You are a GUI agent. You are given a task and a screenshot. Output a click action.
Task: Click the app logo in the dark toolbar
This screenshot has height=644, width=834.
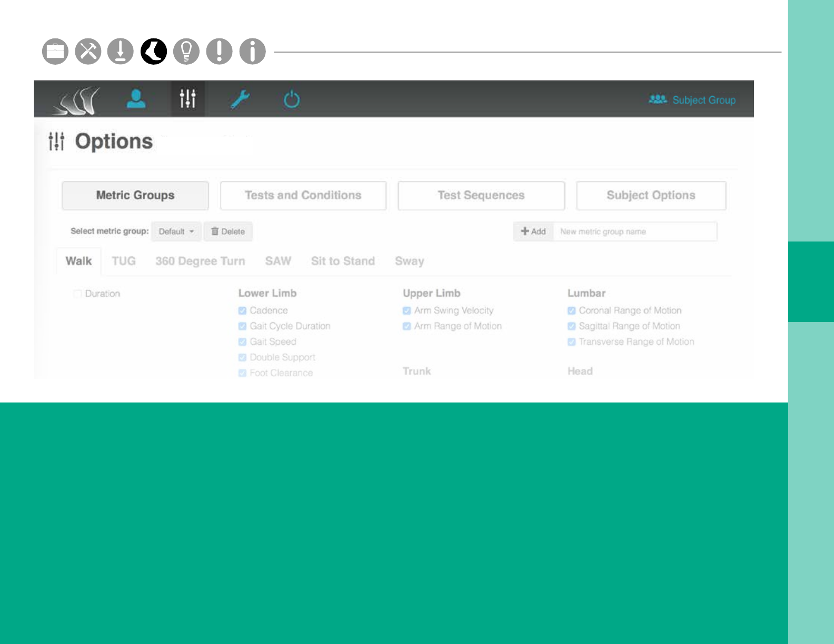point(76,100)
